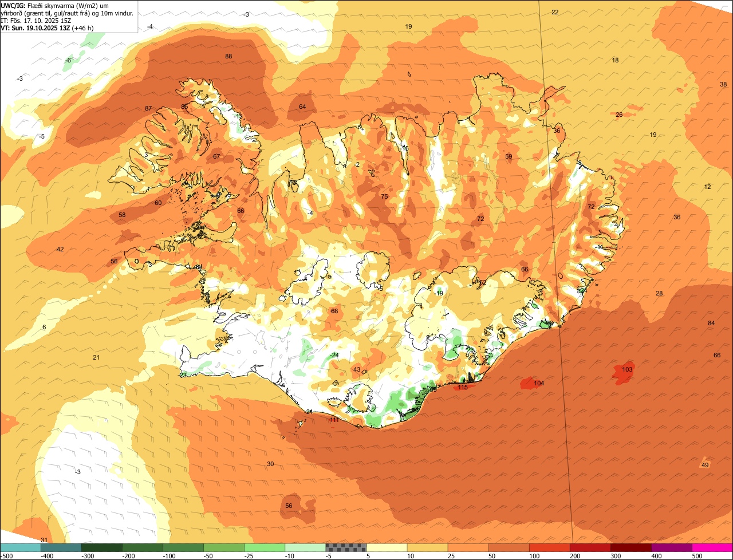Click the map value 60
This screenshot has width=733, height=560.
pos(158,203)
